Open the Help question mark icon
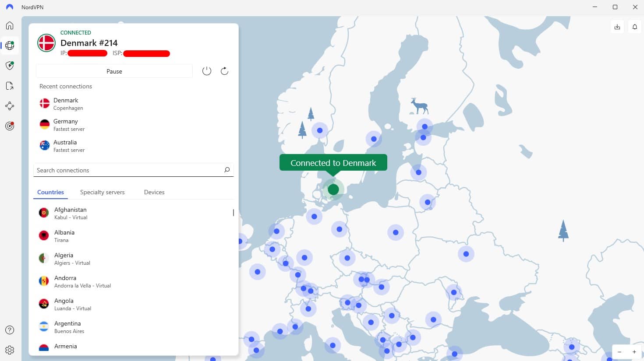 pos(10,330)
